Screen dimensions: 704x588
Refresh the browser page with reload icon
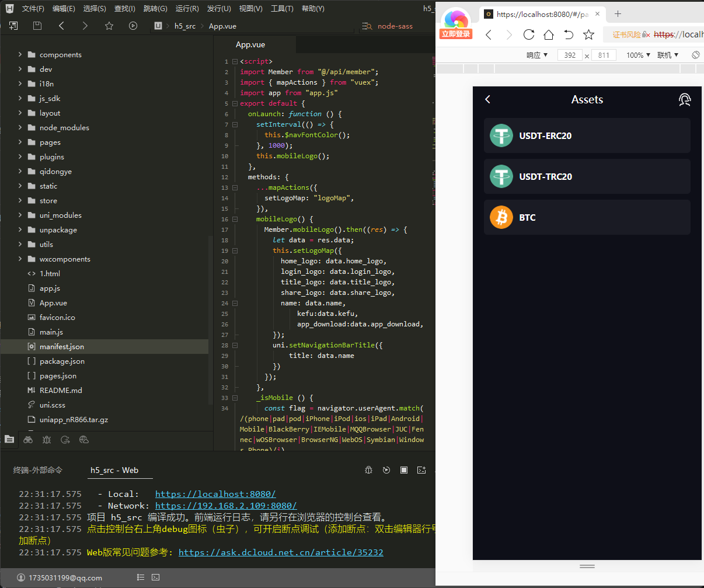529,34
